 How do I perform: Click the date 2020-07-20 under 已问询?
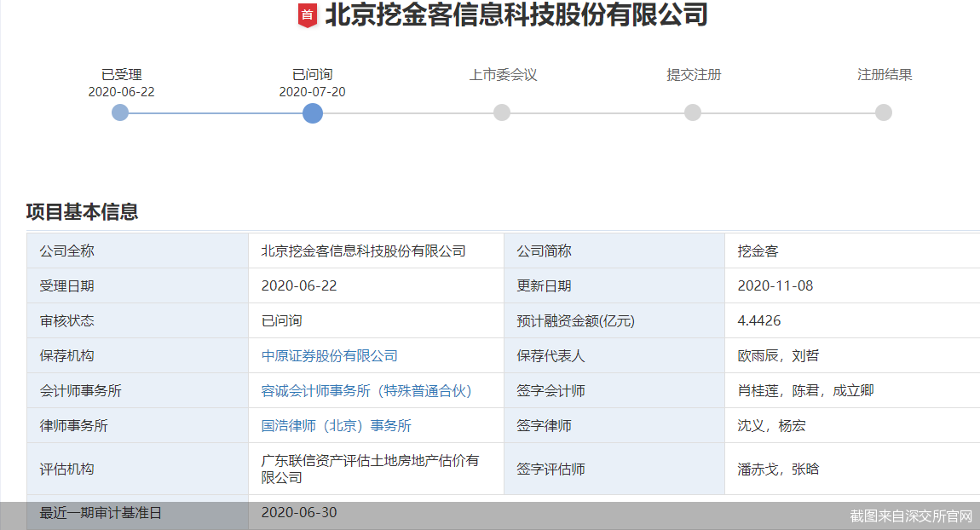tap(313, 92)
